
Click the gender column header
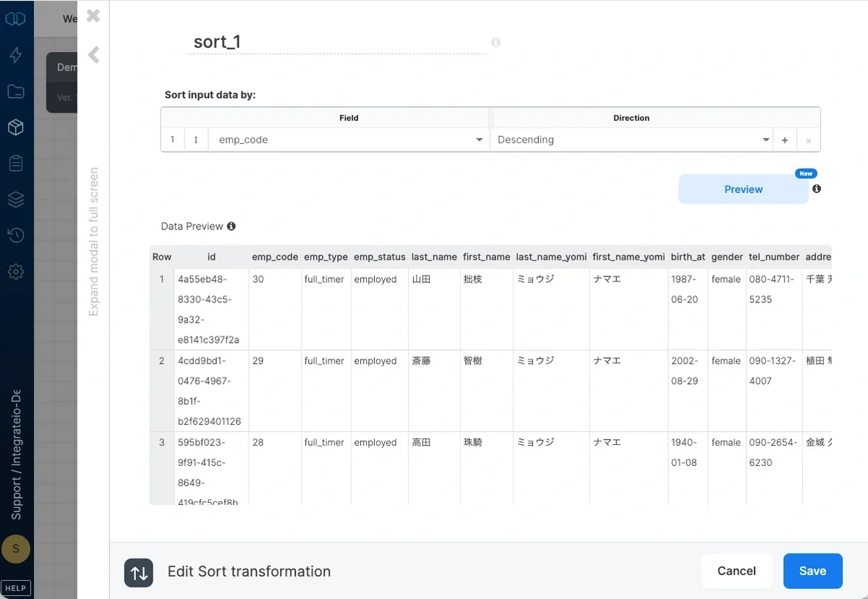tap(727, 257)
